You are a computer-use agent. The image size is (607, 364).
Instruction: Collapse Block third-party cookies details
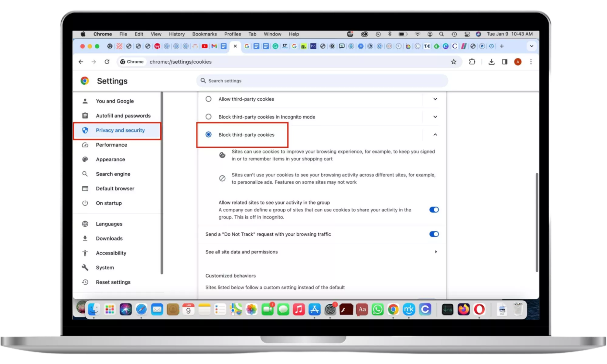point(435,134)
